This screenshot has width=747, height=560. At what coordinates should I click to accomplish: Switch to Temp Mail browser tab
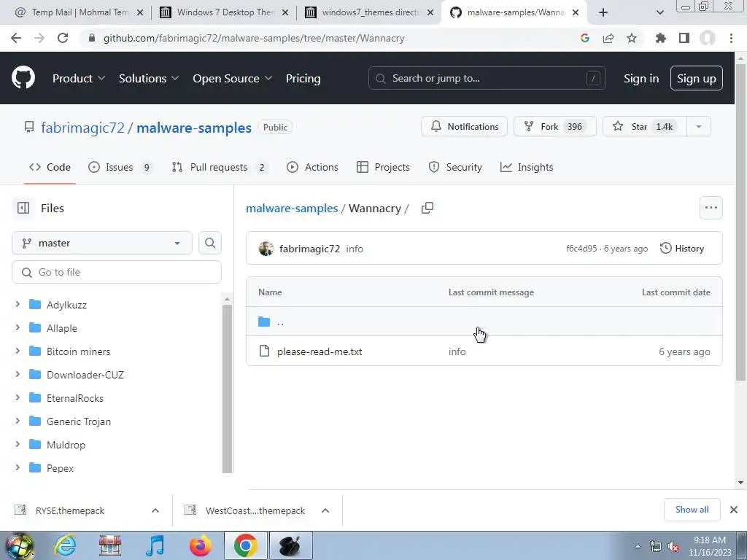(79, 12)
